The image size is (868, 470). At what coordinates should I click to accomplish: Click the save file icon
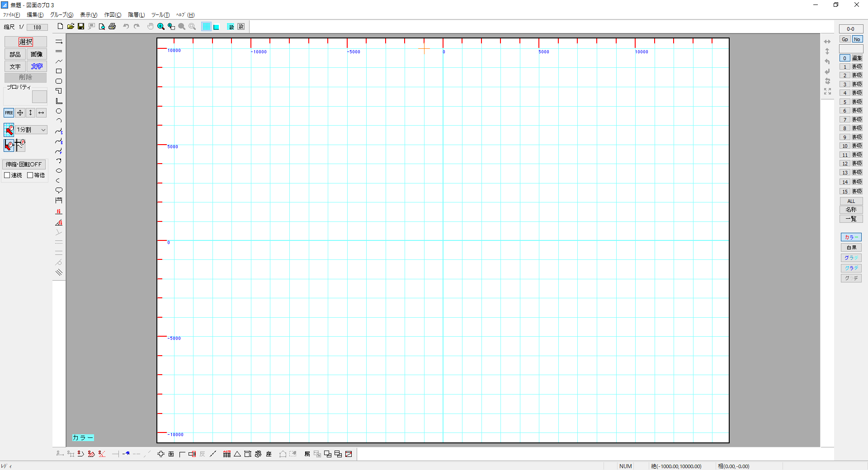[x=81, y=27]
